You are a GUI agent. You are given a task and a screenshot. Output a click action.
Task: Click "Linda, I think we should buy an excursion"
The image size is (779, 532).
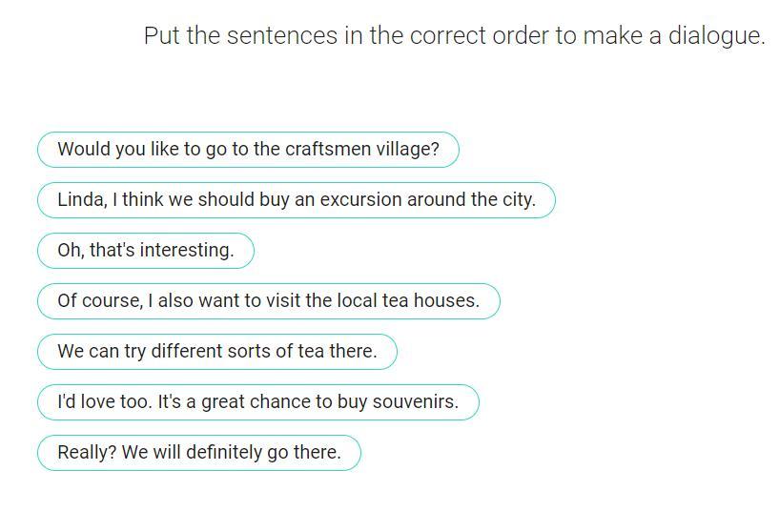pyautogui.click(x=297, y=200)
